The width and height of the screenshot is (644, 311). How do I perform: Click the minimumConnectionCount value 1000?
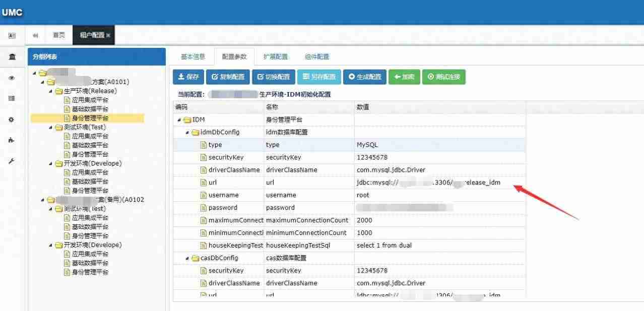click(x=440, y=233)
